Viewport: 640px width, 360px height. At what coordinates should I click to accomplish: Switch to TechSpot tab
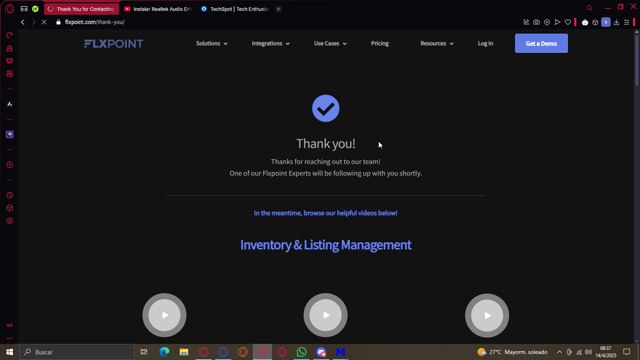click(235, 9)
